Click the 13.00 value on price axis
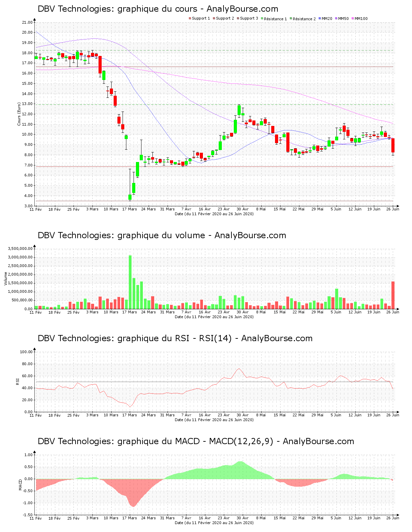The width and height of the screenshot is (412, 532). [27, 104]
